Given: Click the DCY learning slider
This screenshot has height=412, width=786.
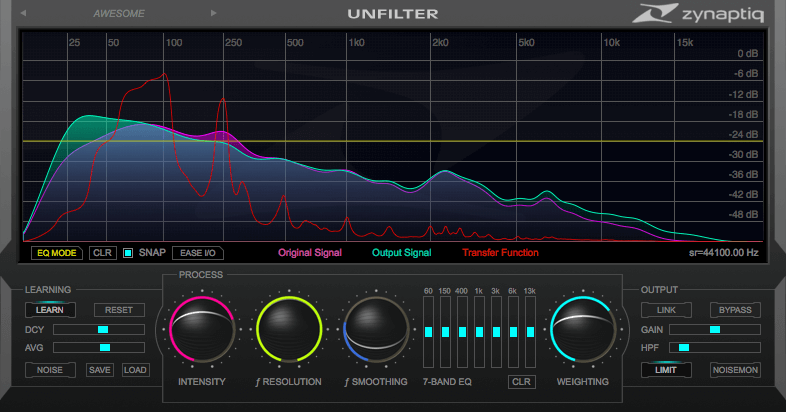Looking at the screenshot, I should coord(102,329).
